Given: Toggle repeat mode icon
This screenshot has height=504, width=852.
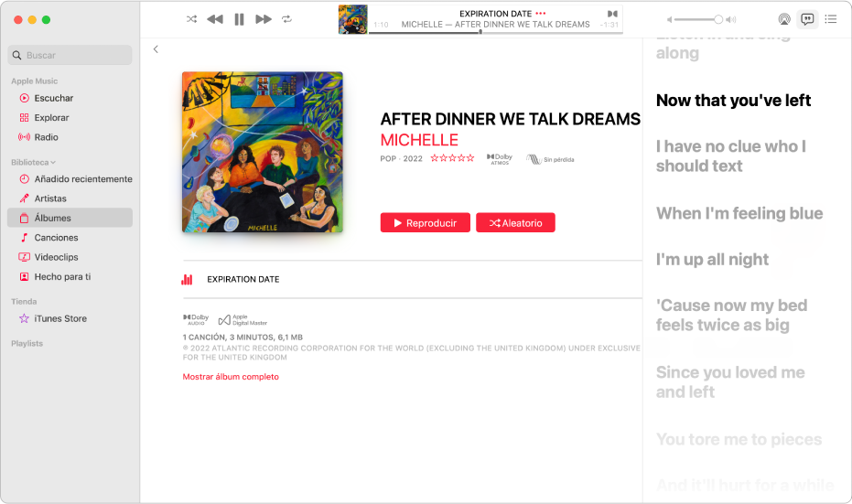Looking at the screenshot, I should [x=287, y=19].
